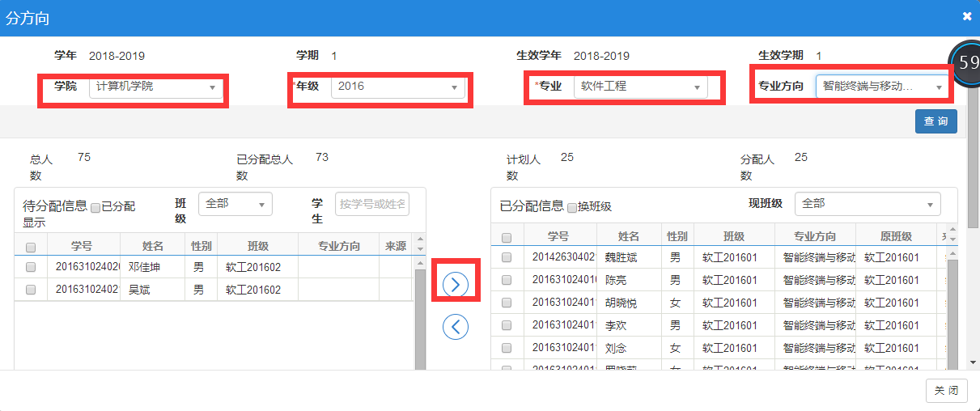Expand the 专业方向 dropdown
This screenshot has height=411, width=980.
pyautogui.click(x=881, y=87)
